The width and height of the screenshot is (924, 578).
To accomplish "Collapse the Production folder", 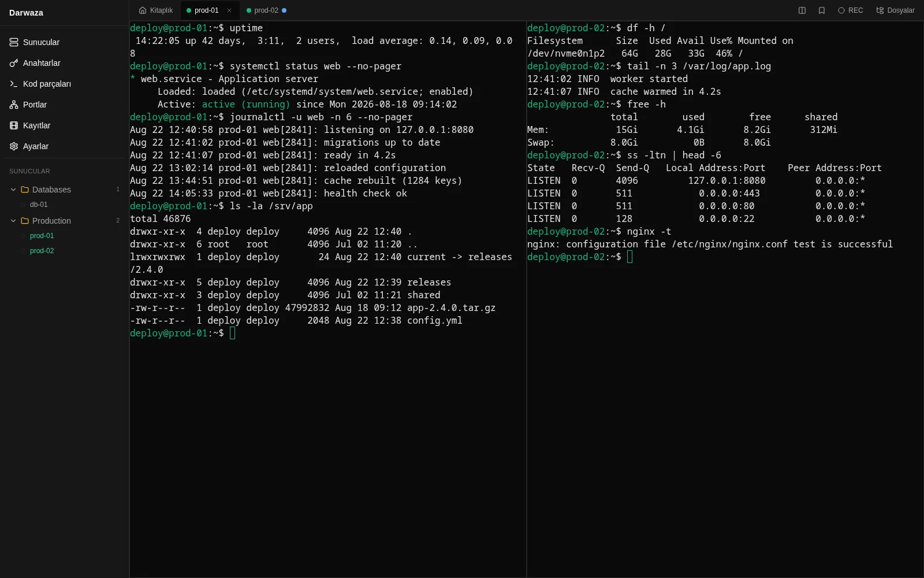I will pos(13,221).
